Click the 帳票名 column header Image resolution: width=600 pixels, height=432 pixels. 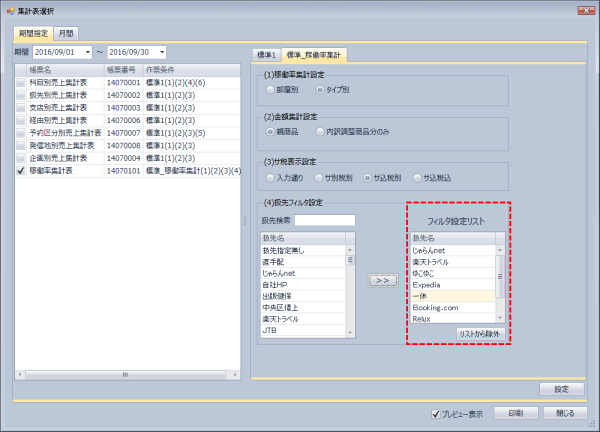point(65,70)
